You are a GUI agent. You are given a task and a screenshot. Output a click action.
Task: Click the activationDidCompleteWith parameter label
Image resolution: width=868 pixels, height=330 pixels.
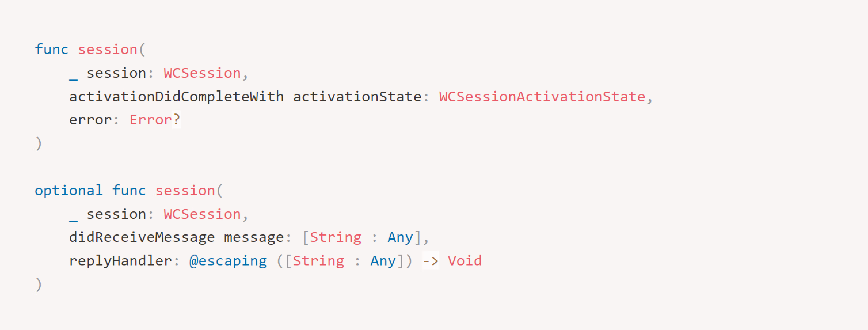pos(177,97)
